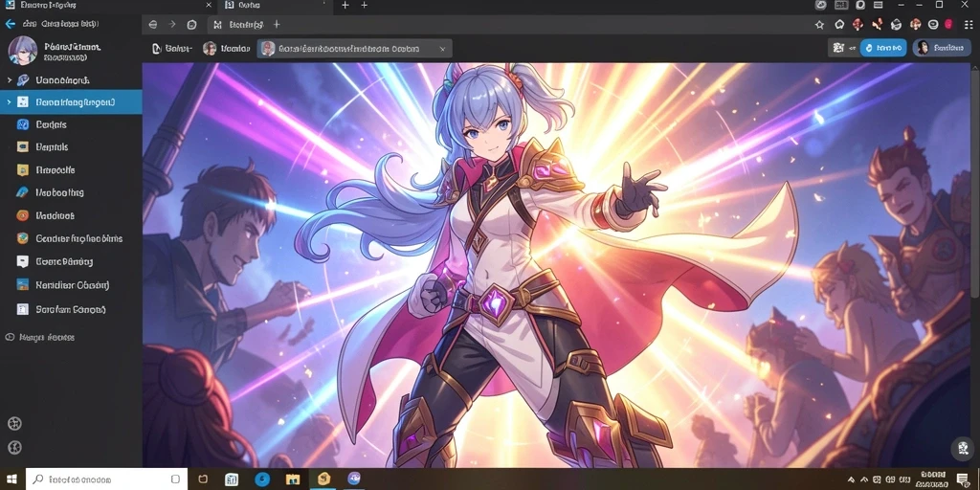Click the circled link below the sidebar list
Image resolution: width=980 pixels, height=490 pixels.
[x=40, y=337]
